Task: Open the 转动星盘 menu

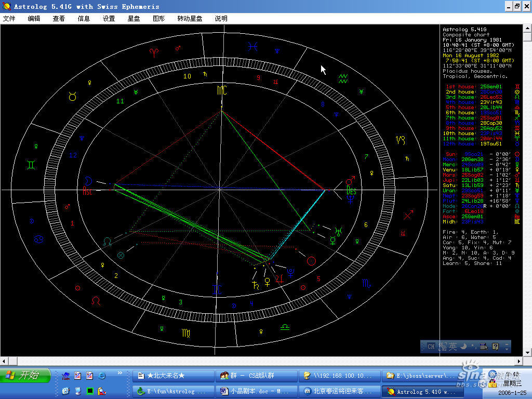Action: tap(190, 18)
